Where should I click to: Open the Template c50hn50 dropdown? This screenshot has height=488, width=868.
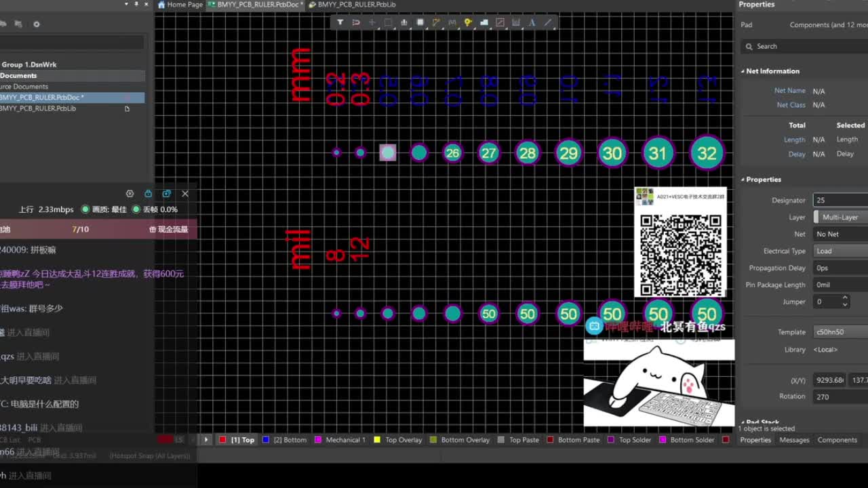click(x=840, y=332)
